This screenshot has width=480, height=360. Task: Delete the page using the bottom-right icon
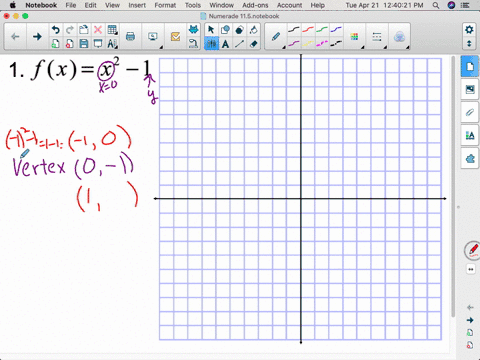pyautogui.click(x=470, y=345)
